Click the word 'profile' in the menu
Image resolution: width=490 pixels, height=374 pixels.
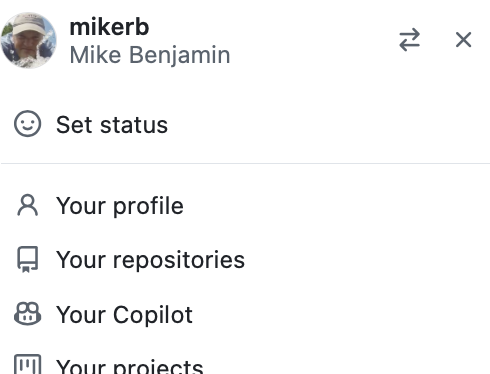pyautogui.click(x=148, y=206)
